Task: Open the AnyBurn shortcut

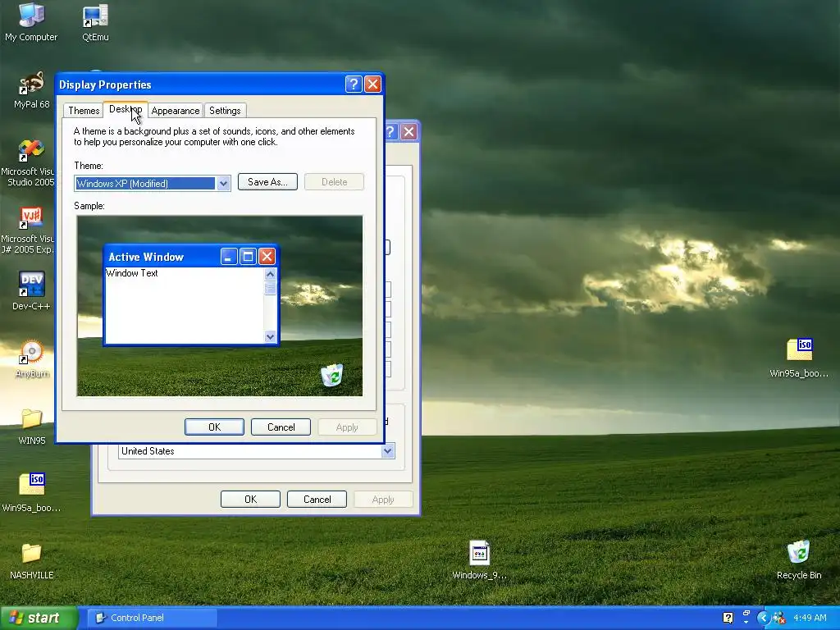Action: [x=32, y=359]
